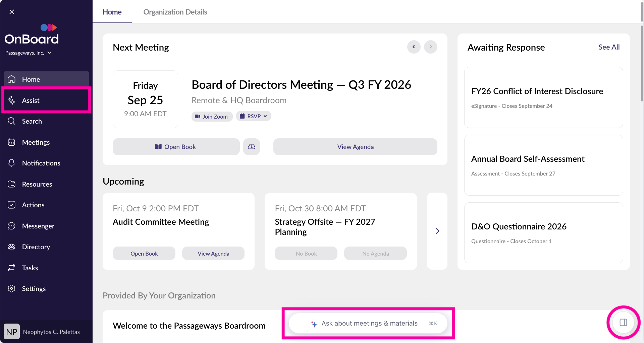Show the previous meeting with left chevron
644x343 pixels.
414,47
